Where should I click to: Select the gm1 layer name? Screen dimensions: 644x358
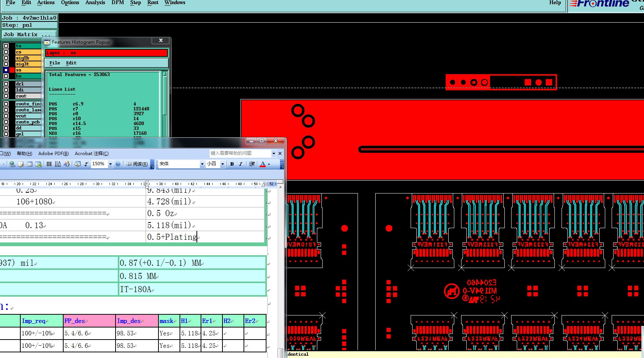(x=28, y=134)
